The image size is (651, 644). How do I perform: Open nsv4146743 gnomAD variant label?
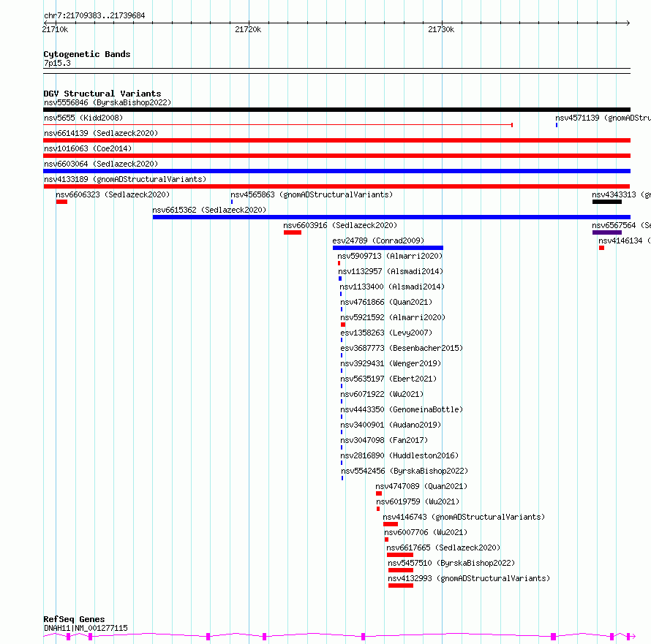[464, 517]
